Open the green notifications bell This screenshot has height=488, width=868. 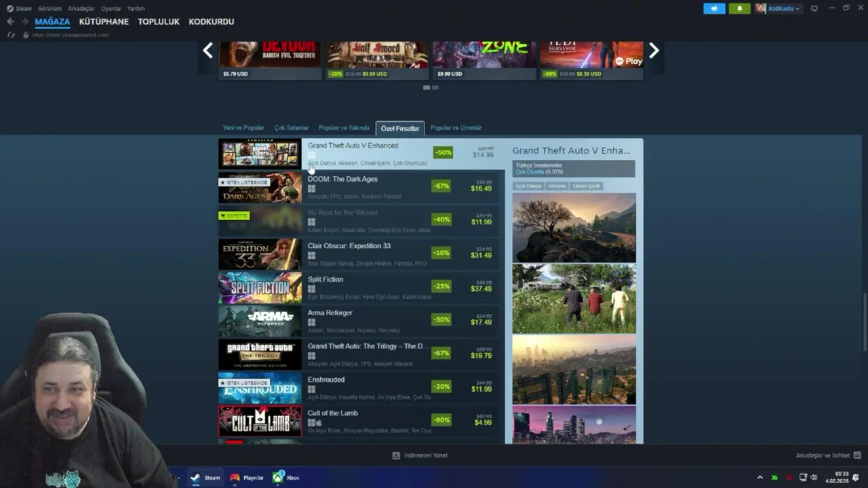(739, 8)
